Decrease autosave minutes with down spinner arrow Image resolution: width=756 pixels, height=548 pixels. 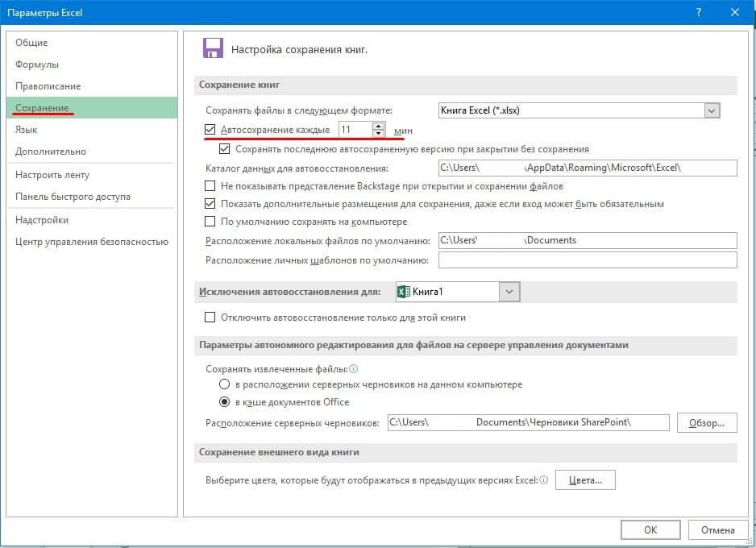[379, 134]
